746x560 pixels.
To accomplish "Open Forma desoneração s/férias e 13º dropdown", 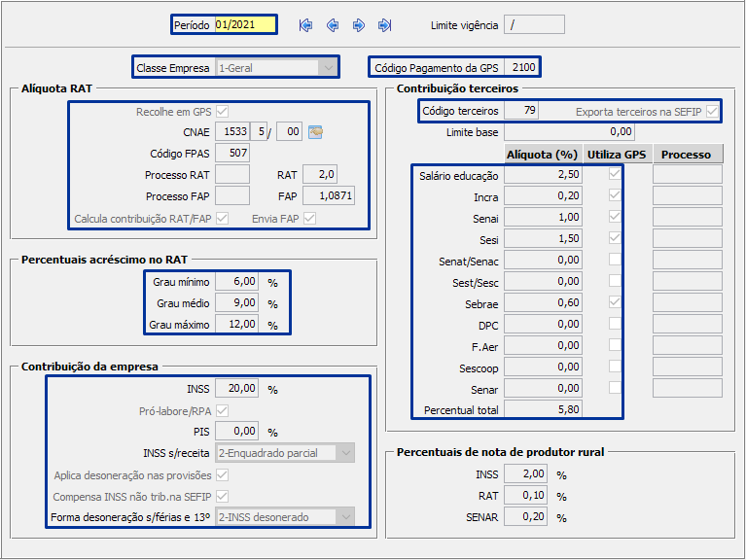I will tap(345, 517).
